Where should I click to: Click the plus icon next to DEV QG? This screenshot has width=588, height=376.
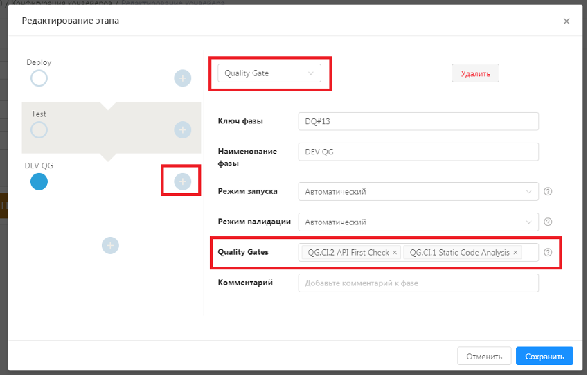coord(182,181)
